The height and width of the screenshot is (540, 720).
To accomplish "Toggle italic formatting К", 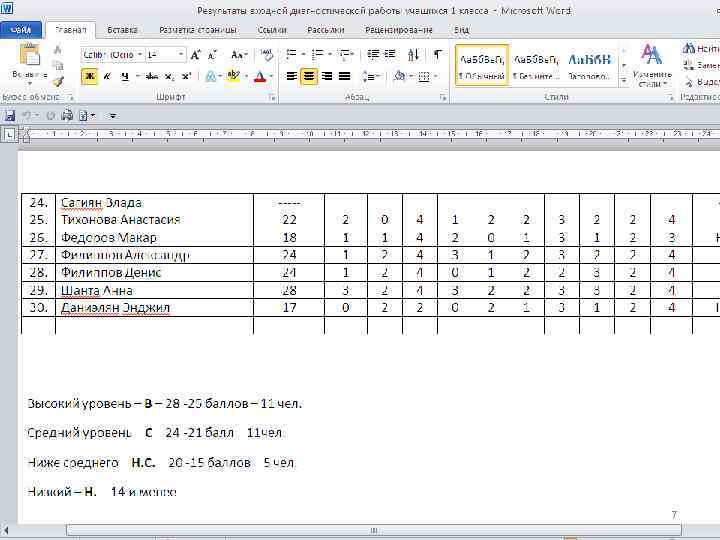I will [x=107, y=76].
